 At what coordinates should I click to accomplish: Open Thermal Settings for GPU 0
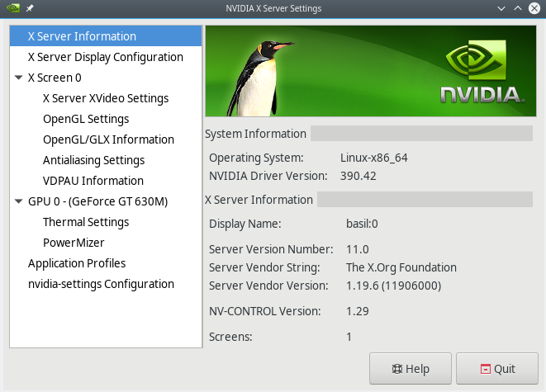click(86, 222)
